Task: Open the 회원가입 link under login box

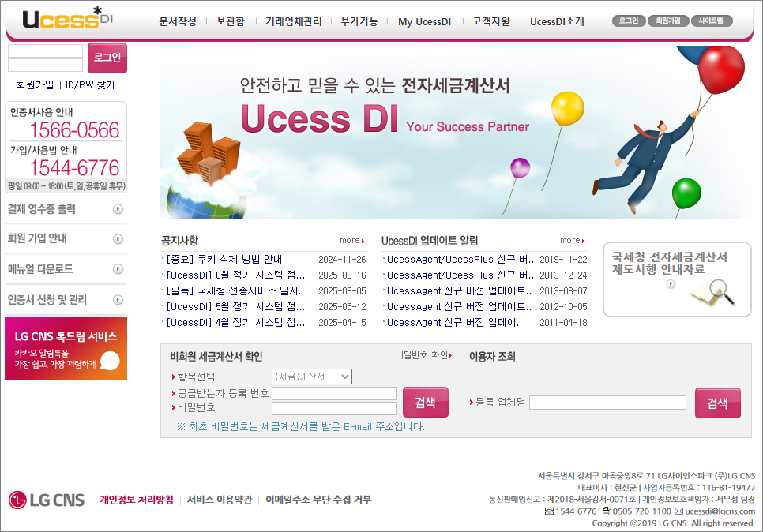Action: point(35,84)
